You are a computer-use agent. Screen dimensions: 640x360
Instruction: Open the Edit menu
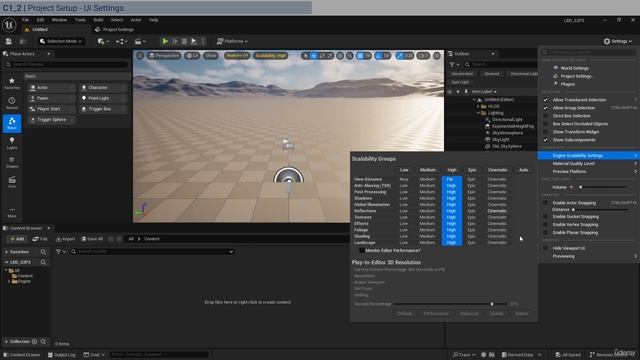click(40, 20)
